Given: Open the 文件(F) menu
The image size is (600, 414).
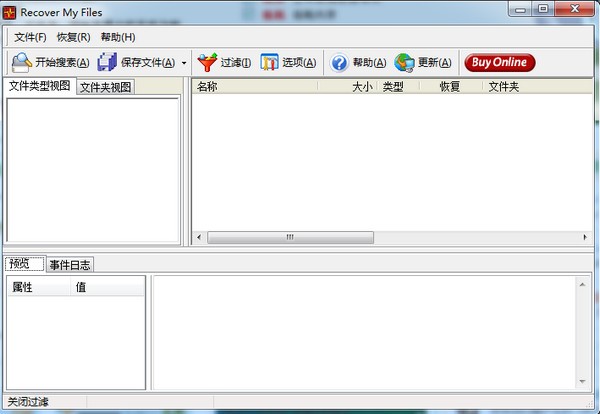Looking at the screenshot, I should point(30,37).
